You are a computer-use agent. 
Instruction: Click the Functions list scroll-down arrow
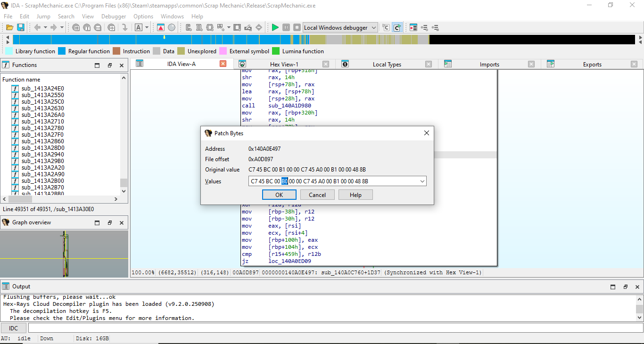click(x=124, y=191)
